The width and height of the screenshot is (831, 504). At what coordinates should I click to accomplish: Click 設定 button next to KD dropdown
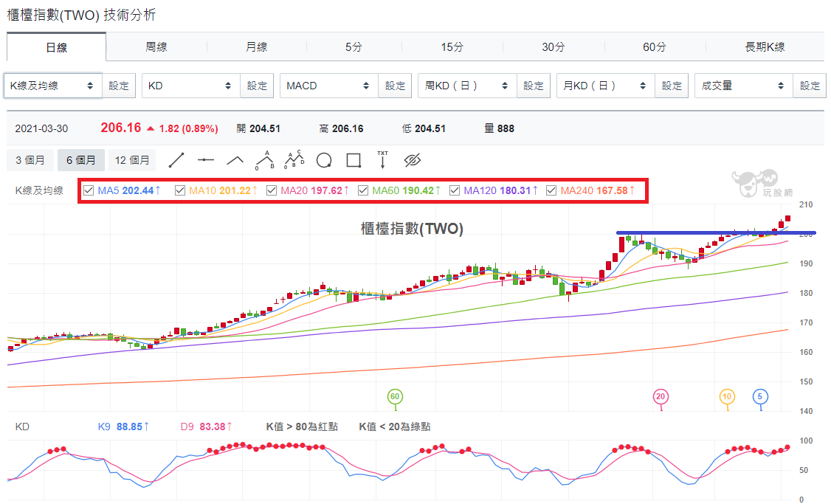pyautogui.click(x=257, y=86)
